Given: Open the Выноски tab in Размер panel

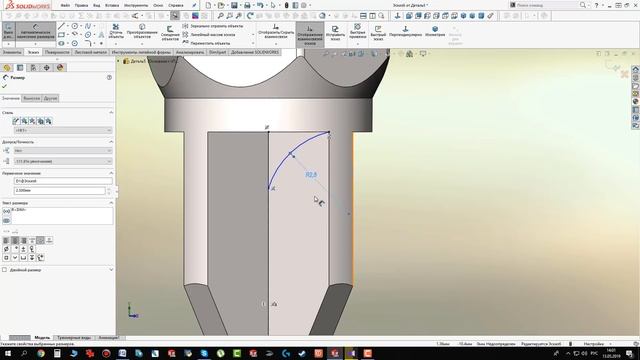Looking at the screenshot, I should tap(31, 98).
